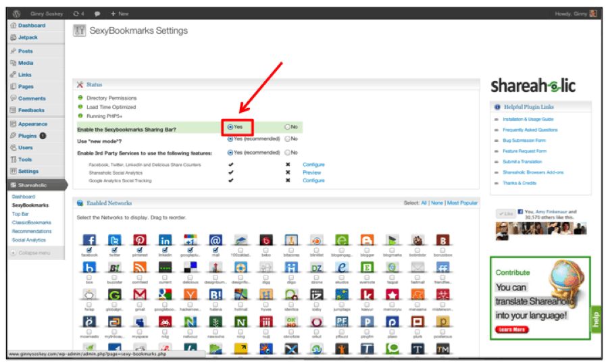Open the Feedbacks menu
This screenshot has width=608, height=364.
(x=31, y=110)
